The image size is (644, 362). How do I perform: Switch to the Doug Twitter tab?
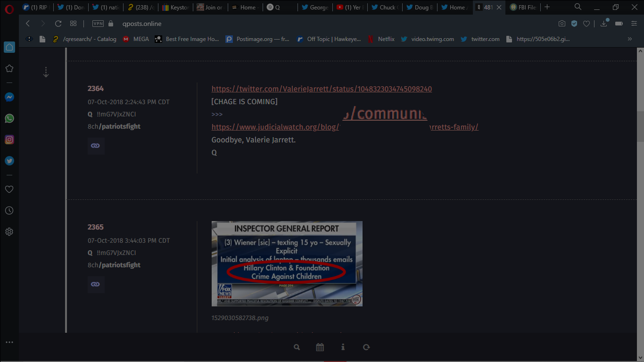[x=419, y=7]
